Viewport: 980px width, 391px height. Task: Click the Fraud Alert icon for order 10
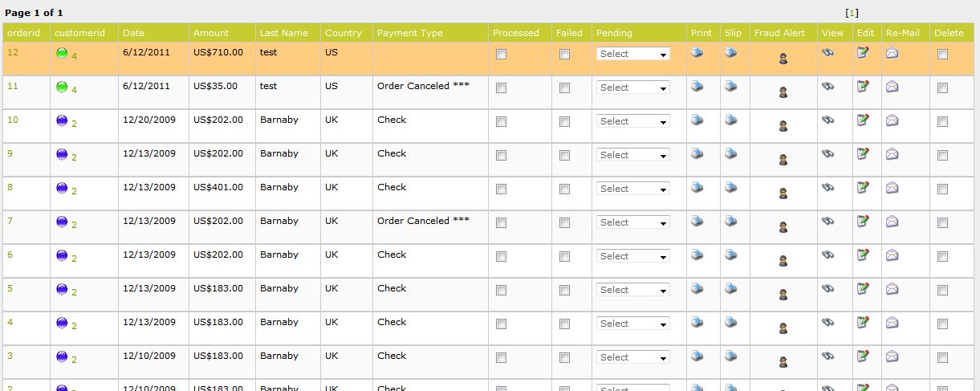click(x=783, y=126)
